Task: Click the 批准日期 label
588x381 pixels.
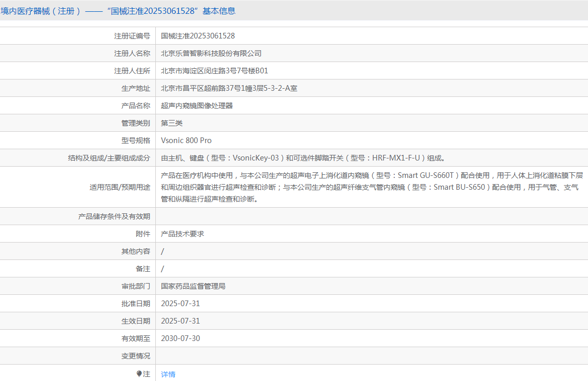Action: pyautogui.click(x=136, y=304)
